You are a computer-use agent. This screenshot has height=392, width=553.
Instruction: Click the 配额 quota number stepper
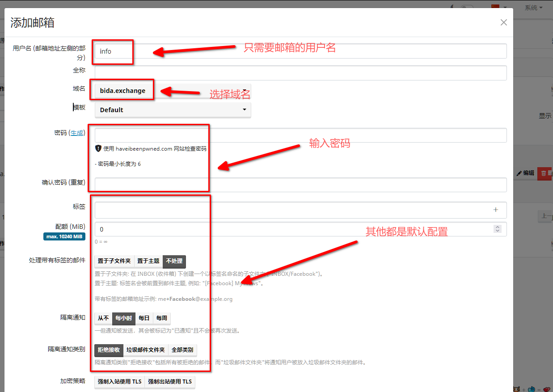click(x=497, y=229)
